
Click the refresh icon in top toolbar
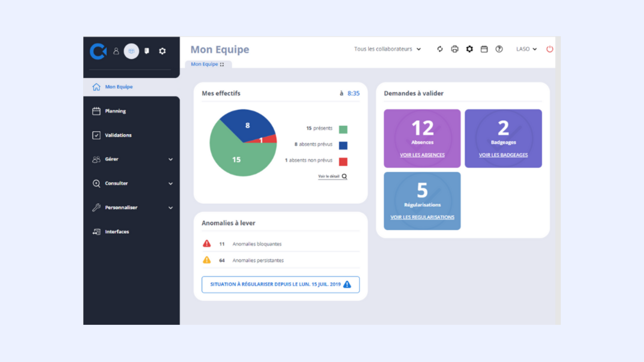point(440,49)
